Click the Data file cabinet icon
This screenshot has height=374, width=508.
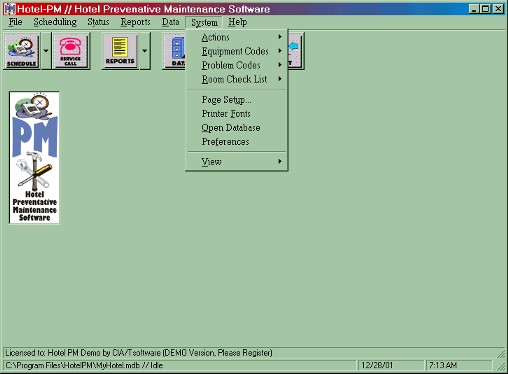coord(174,51)
